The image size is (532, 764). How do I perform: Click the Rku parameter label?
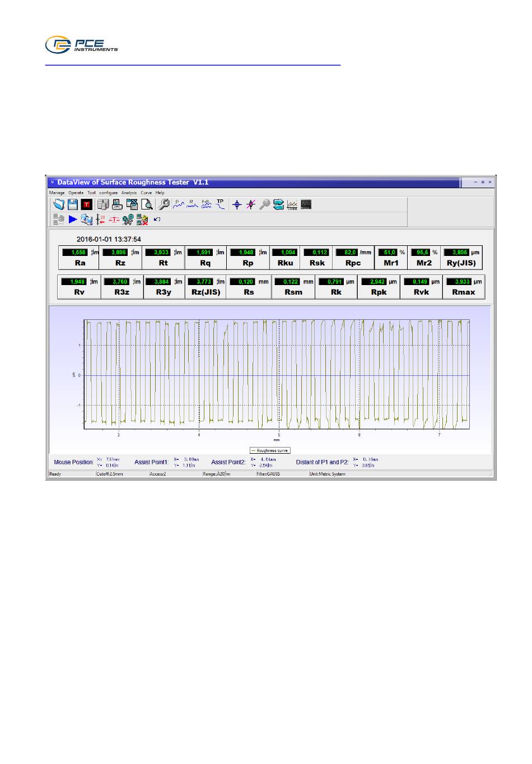[286, 263]
